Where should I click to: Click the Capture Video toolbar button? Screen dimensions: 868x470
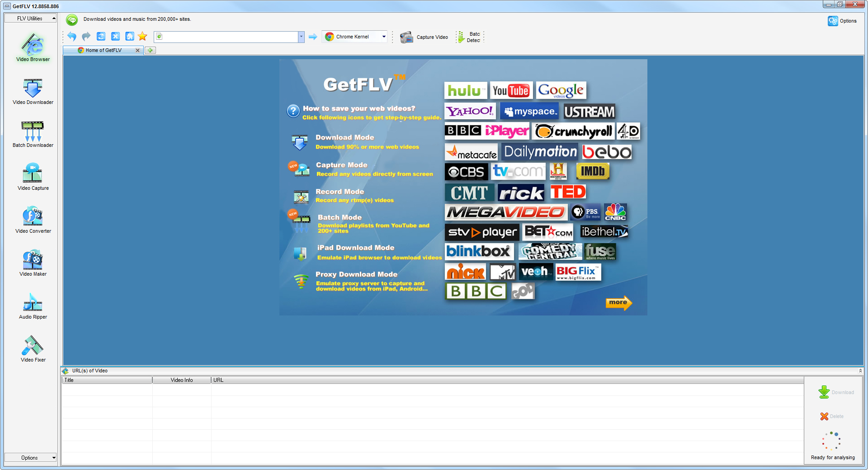(x=424, y=37)
